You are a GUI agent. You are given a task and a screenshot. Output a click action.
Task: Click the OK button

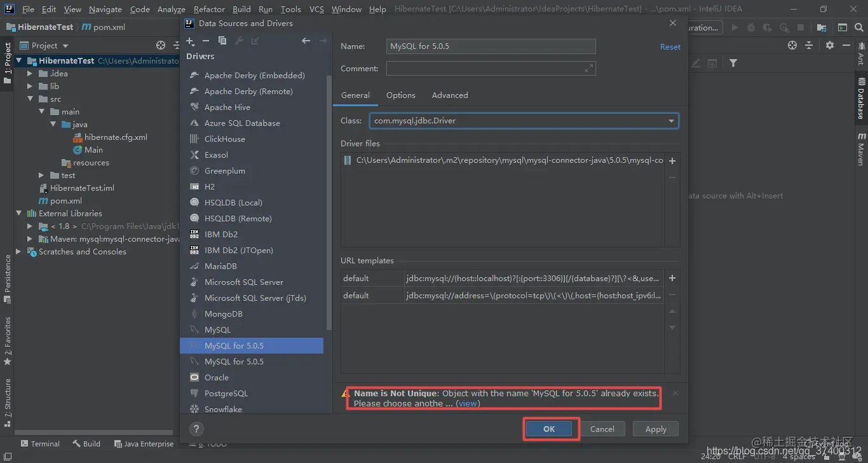pyautogui.click(x=549, y=429)
